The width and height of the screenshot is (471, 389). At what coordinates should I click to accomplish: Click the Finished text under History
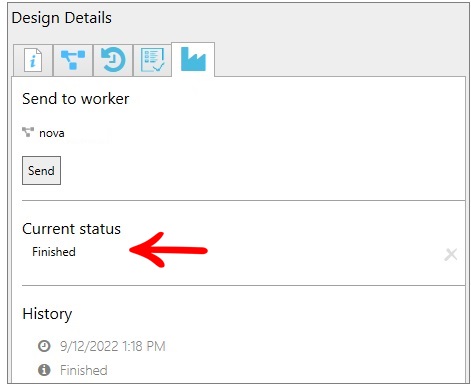tap(84, 370)
